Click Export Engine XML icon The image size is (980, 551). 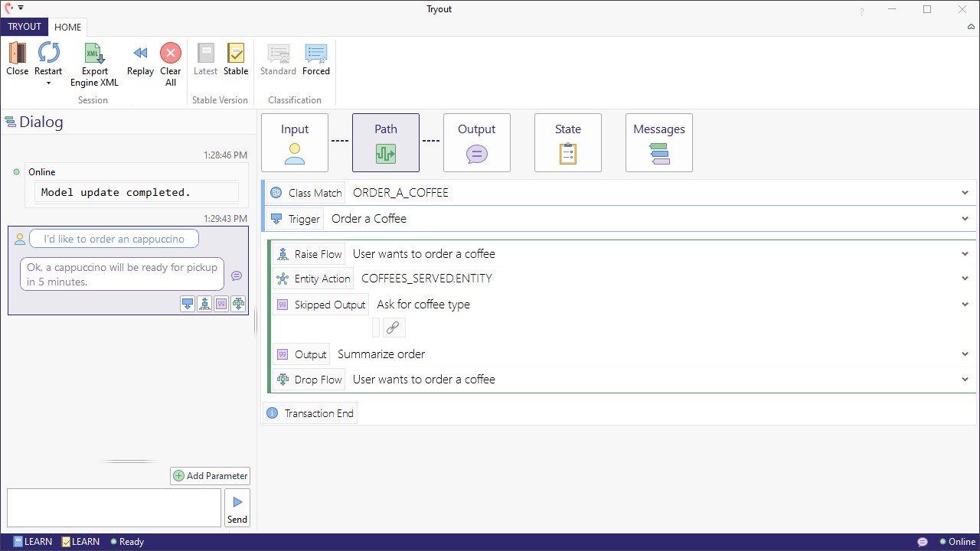click(x=94, y=54)
